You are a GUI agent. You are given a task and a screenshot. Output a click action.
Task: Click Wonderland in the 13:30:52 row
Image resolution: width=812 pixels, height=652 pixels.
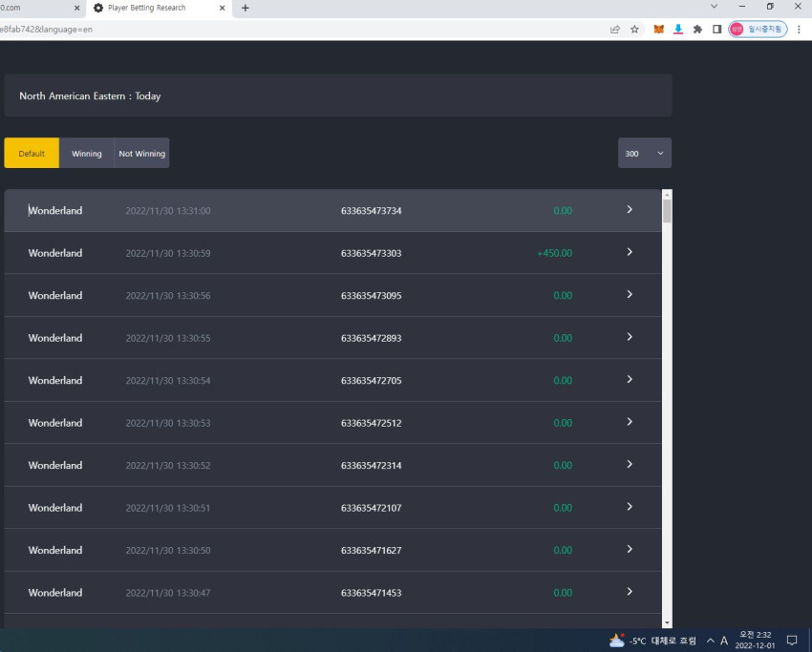[54, 465]
